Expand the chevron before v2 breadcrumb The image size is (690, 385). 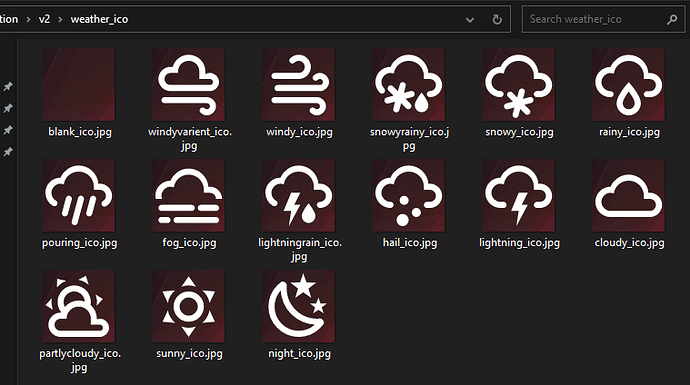28,20
